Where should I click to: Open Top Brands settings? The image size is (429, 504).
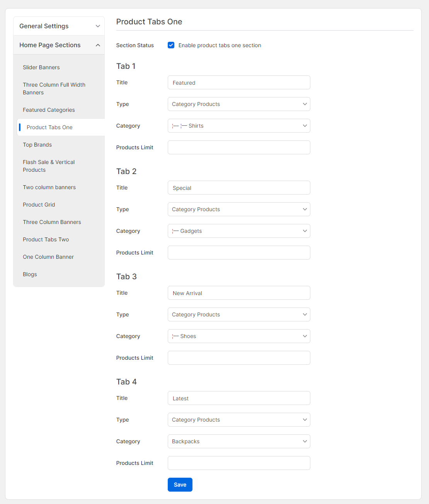(x=37, y=145)
